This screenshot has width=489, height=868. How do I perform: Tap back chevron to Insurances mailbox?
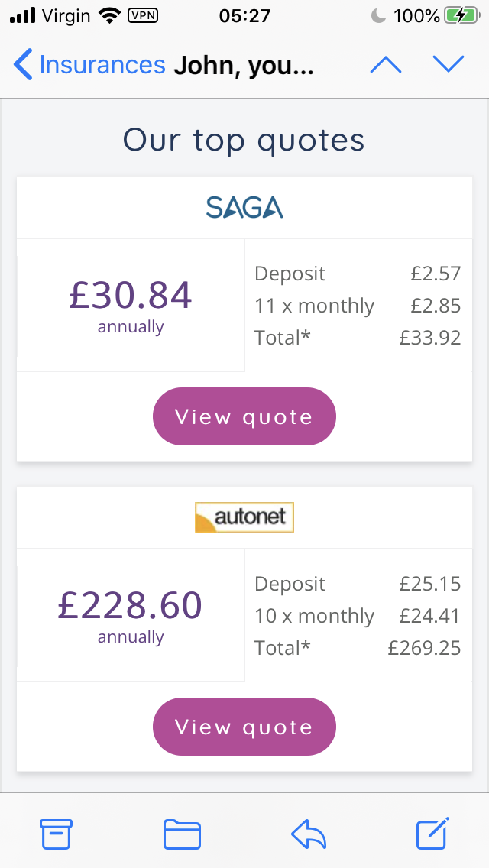23,65
